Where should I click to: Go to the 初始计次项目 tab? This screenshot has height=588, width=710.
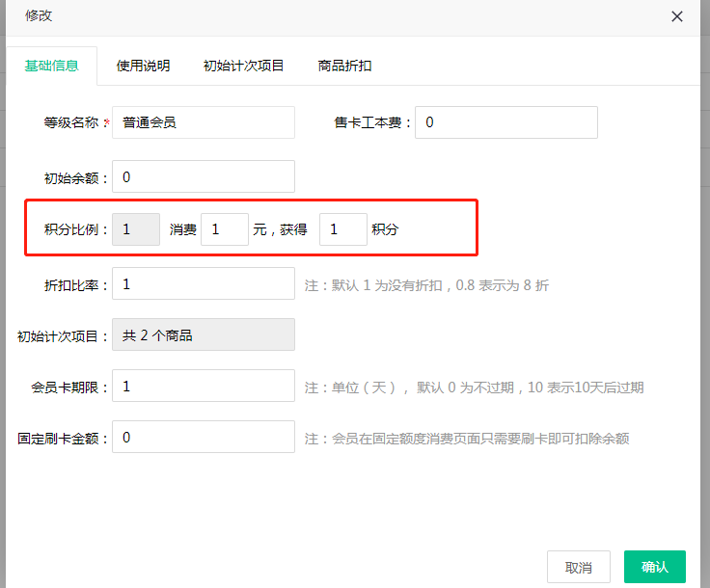pyautogui.click(x=243, y=66)
